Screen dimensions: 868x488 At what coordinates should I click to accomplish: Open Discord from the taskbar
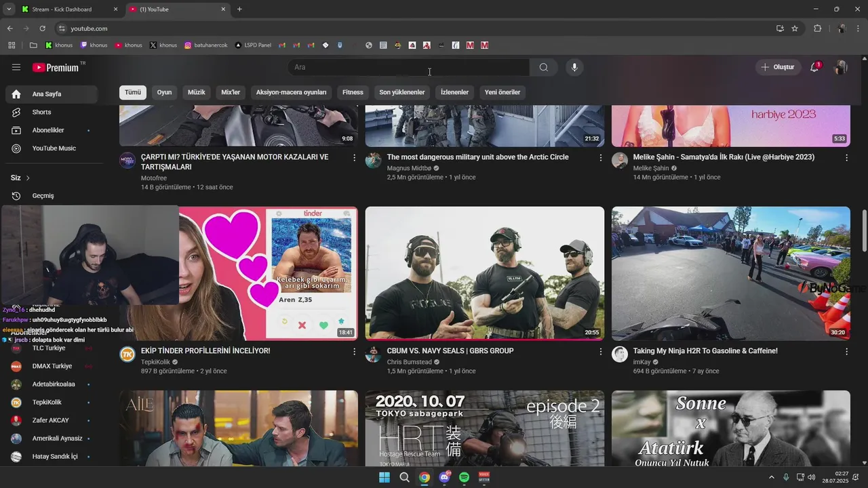coord(444,477)
